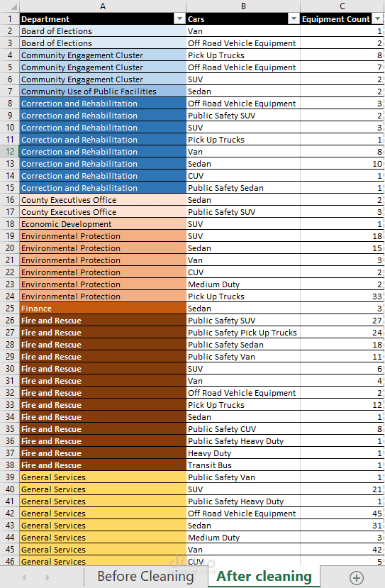Viewport: 385px width, 588px height.
Task: Select equipment count 45 cell
Action: pyautogui.click(x=342, y=514)
